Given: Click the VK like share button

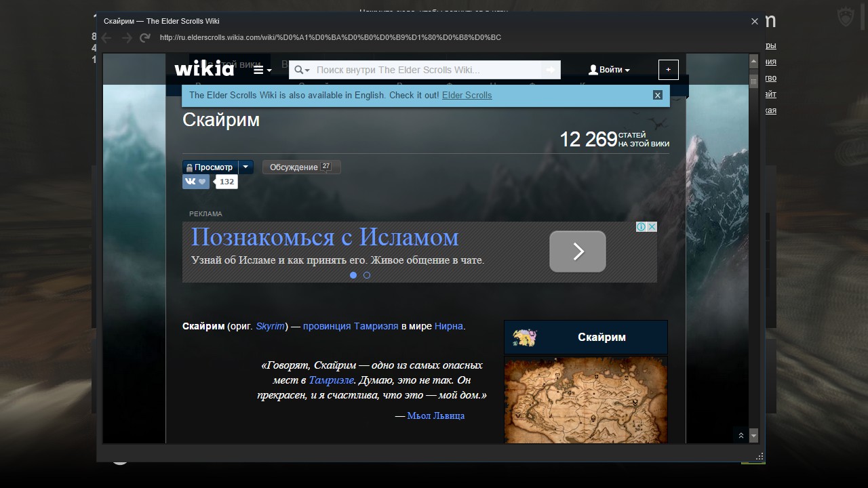Looking at the screenshot, I should pos(195,182).
